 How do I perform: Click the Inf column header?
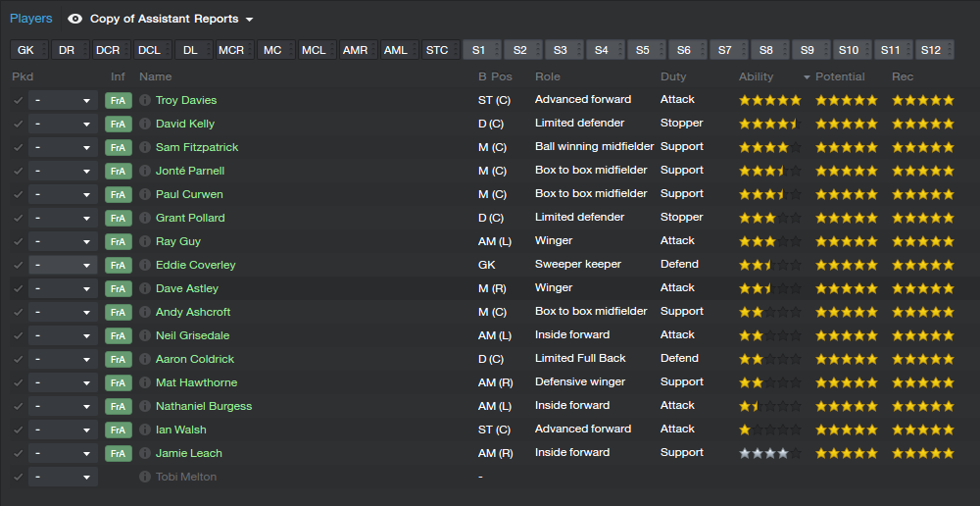[119, 76]
